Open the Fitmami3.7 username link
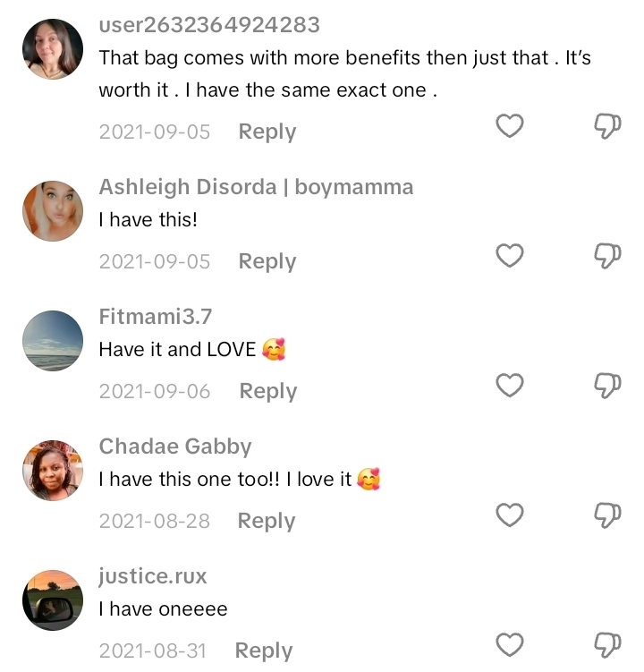 [155, 317]
